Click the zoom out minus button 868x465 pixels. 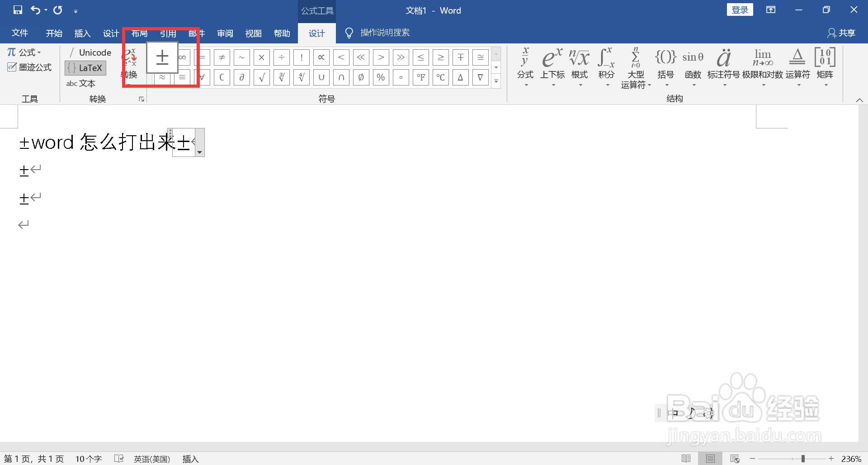pyautogui.click(x=753, y=459)
